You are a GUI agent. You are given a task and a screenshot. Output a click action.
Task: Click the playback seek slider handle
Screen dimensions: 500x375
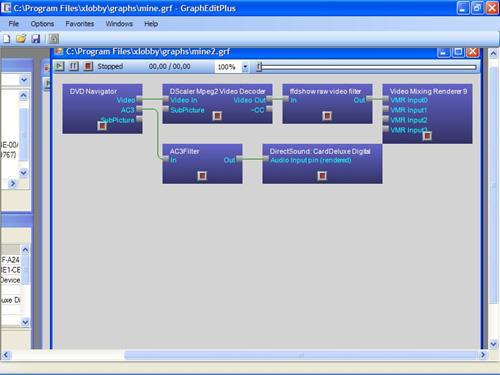click(259, 67)
